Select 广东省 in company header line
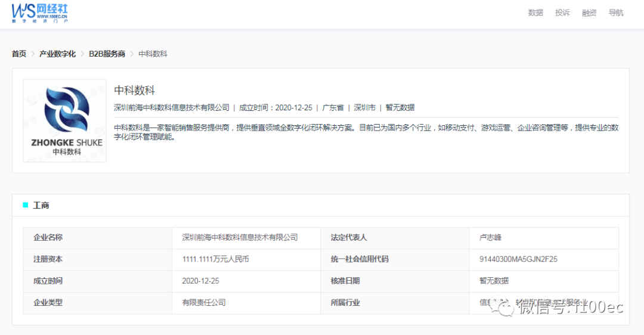This screenshot has width=644, height=335. (333, 107)
